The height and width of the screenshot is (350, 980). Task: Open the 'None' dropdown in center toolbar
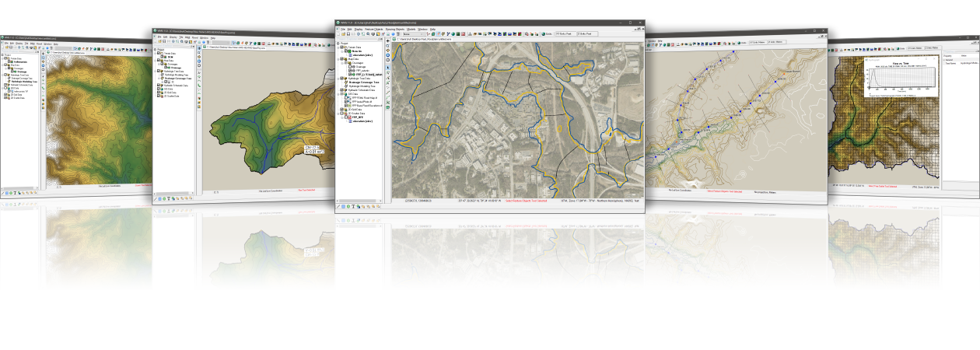(414, 34)
